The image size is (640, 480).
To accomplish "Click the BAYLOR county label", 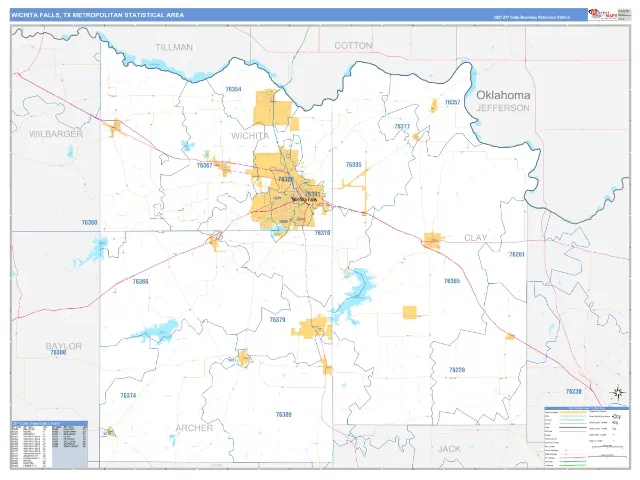I will pos(64,346).
